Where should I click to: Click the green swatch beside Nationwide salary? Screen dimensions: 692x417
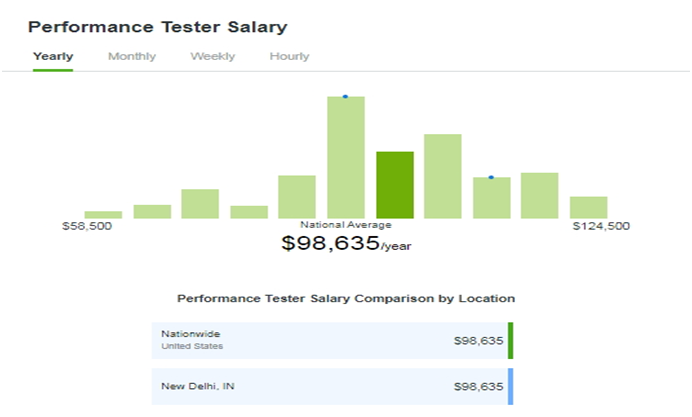point(511,341)
